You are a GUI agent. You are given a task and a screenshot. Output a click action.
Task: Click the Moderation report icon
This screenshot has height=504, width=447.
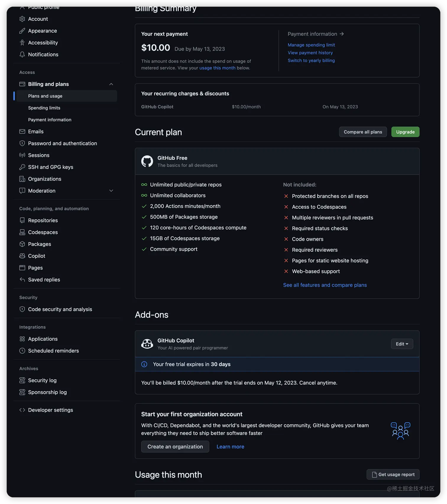coord(22,191)
